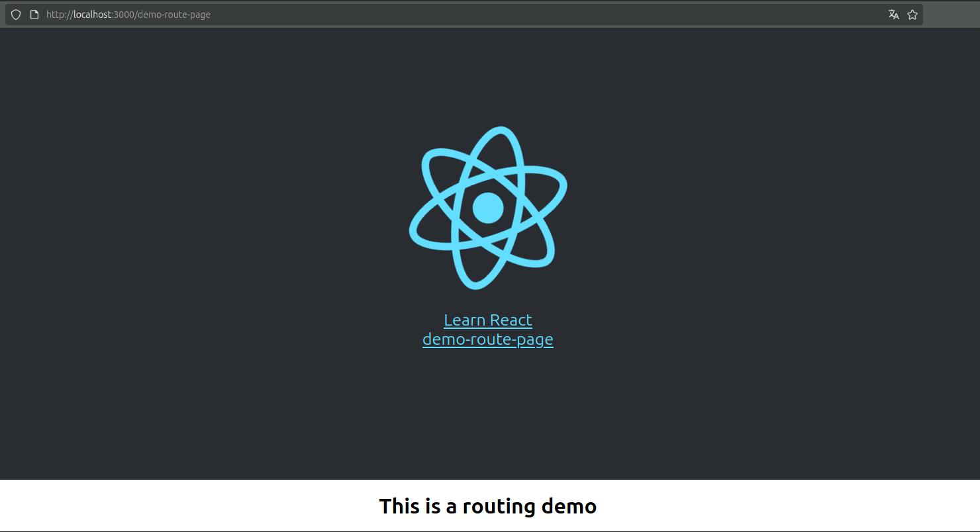The height and width of the screenshot is (532, 980).
Task: Click the "This is a routing demo" heading
Action: pos(488,506)
